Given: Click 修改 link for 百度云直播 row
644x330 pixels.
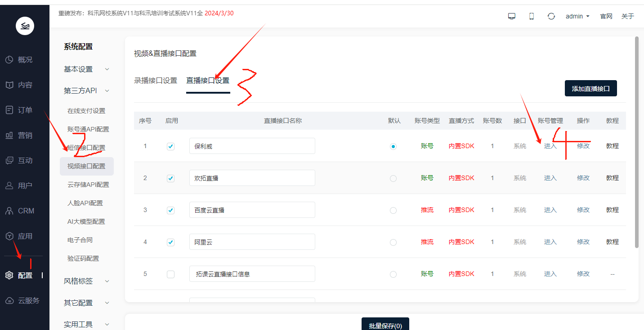Looking at the screenshot, I should [583, 210].
